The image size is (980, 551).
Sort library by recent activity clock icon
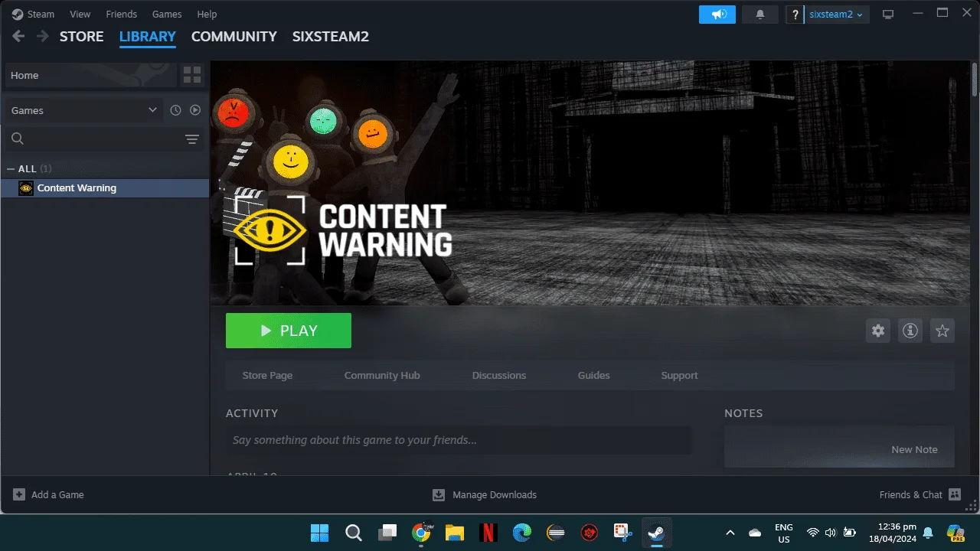click(x=175, y=110)
